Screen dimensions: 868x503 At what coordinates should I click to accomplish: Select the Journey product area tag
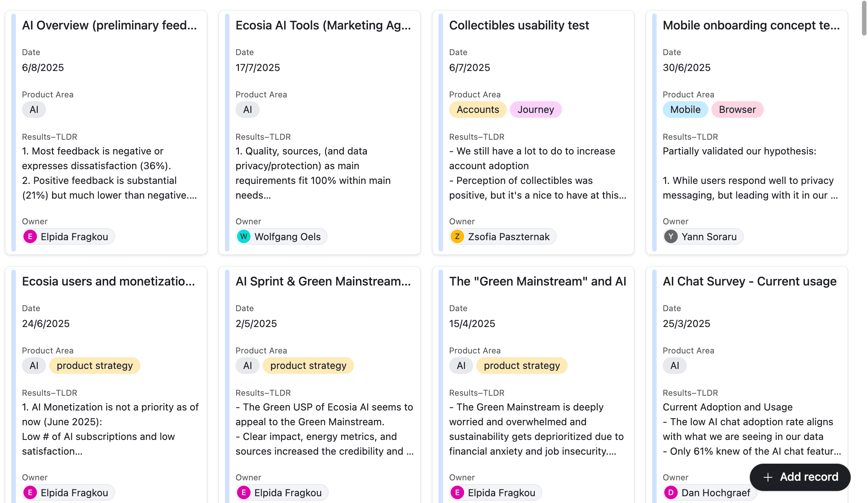pyautogui.click(x=536, y=110)
